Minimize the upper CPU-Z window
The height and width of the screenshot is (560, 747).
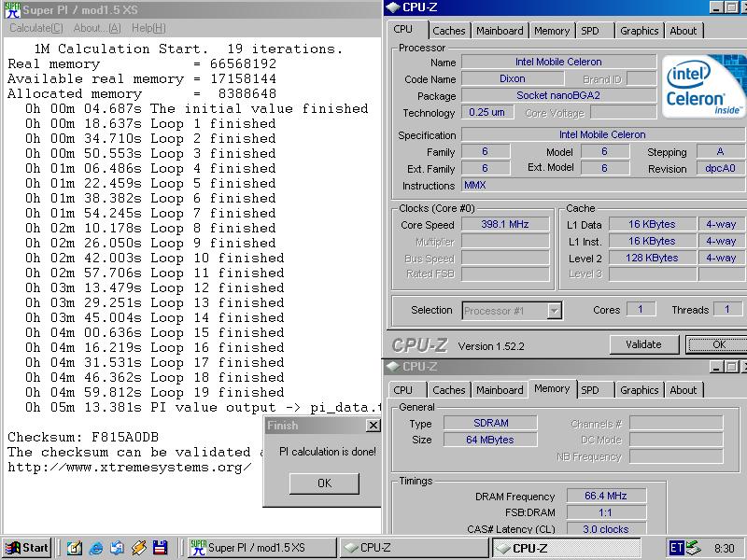[716, 7]
